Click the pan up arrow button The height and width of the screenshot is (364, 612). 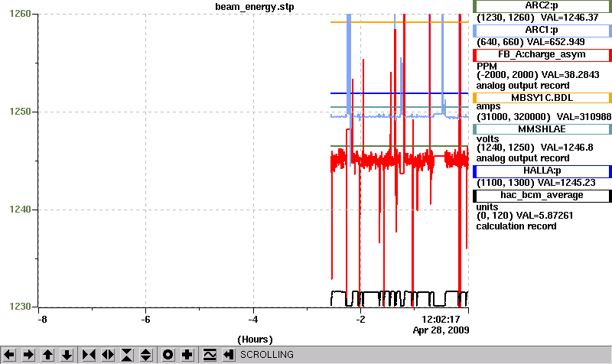pyautogui.click(x=47, y=355)
